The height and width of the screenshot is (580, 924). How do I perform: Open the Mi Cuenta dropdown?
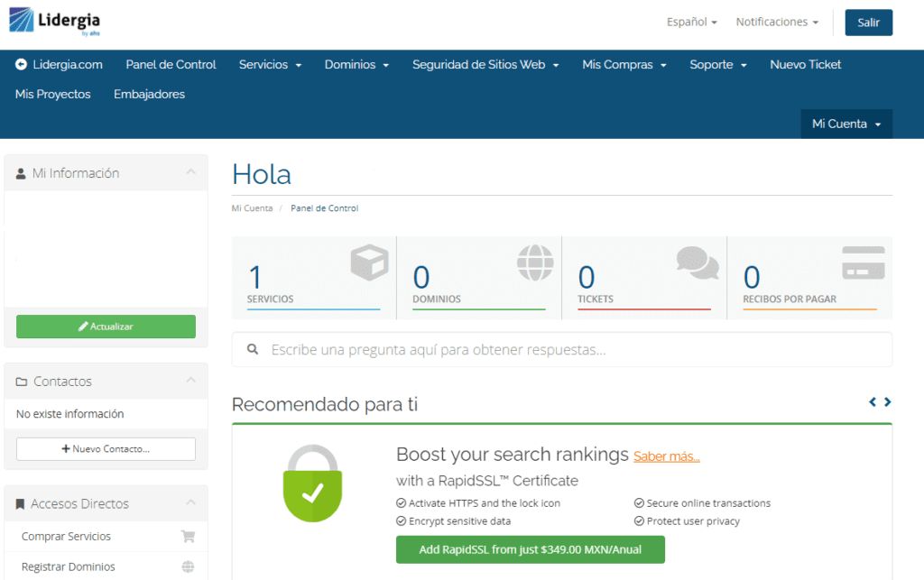click(x=846, y=124)
